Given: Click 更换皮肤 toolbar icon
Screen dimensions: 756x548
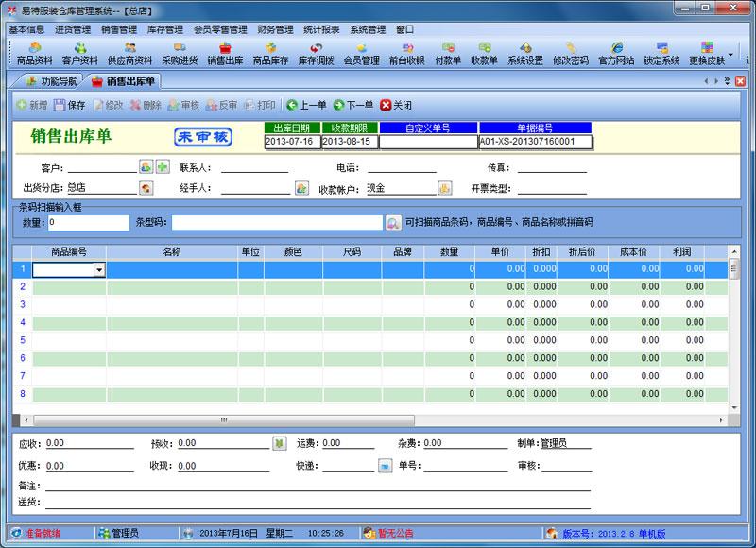Looking at the screenshot, I should point(707,54).
